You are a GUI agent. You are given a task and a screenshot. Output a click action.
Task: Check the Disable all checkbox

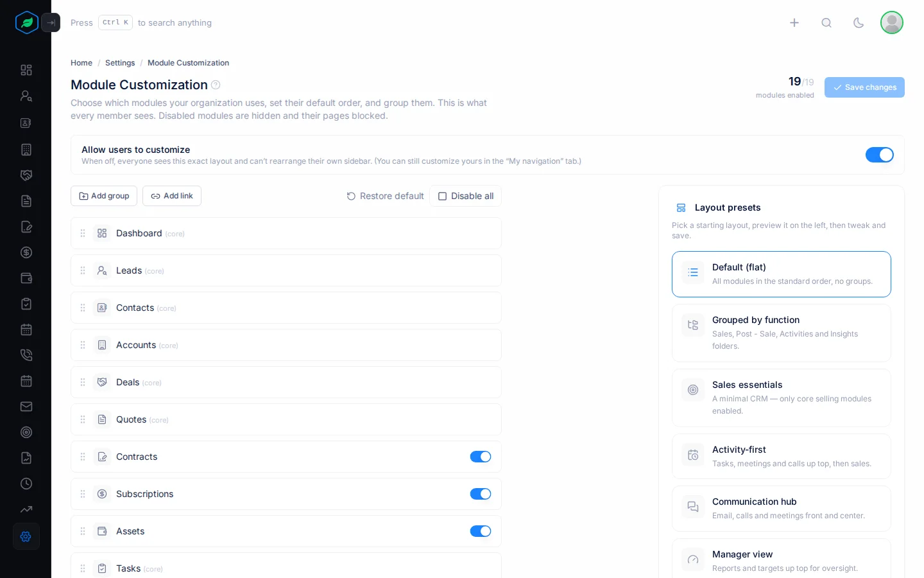point(466,196)
